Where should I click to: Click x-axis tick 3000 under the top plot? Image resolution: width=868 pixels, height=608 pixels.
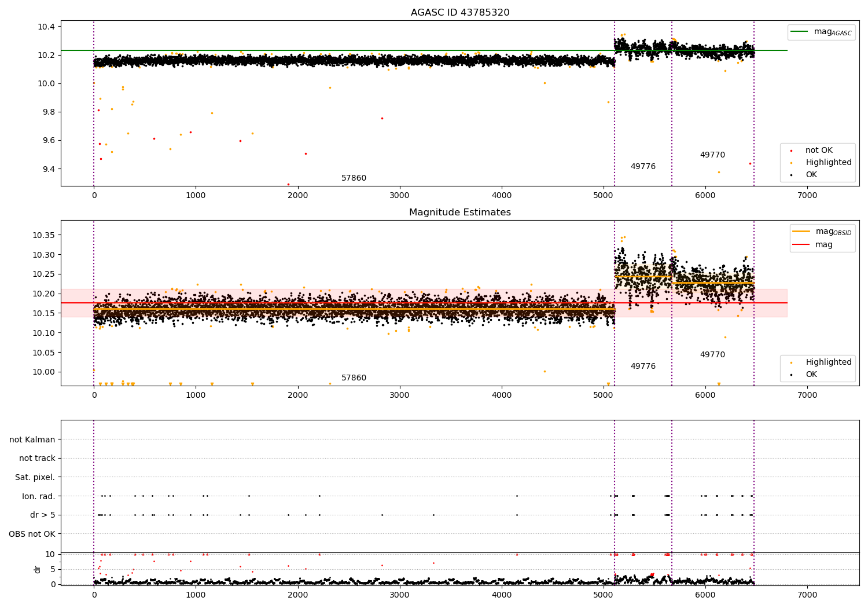pyautogui.click(x=399, y=196)
